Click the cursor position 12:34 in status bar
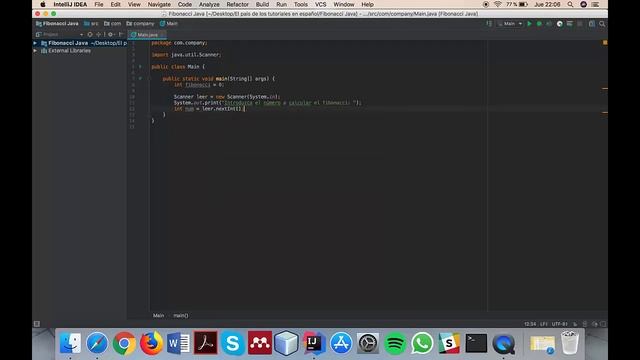Viewport: 640px width, 360px height. [530, 324]
